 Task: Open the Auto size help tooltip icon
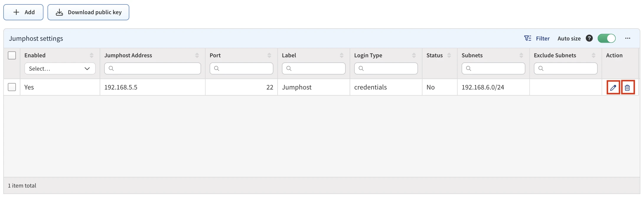[589, 38]
